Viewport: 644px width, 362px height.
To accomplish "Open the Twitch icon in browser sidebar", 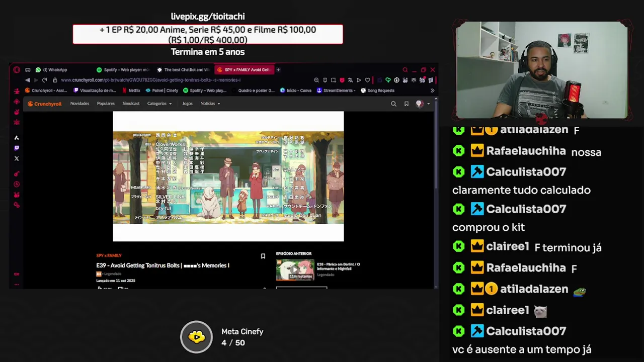I will 17,148.
